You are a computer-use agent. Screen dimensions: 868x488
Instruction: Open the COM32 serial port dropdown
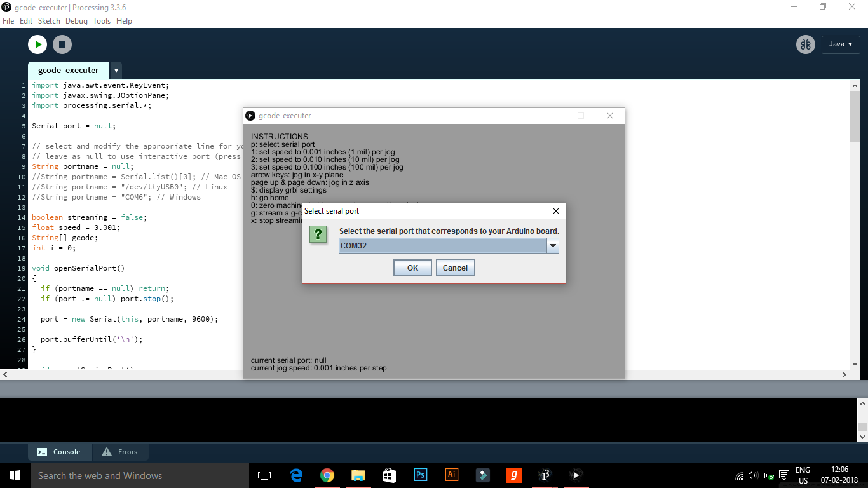[x=552, y=245]
